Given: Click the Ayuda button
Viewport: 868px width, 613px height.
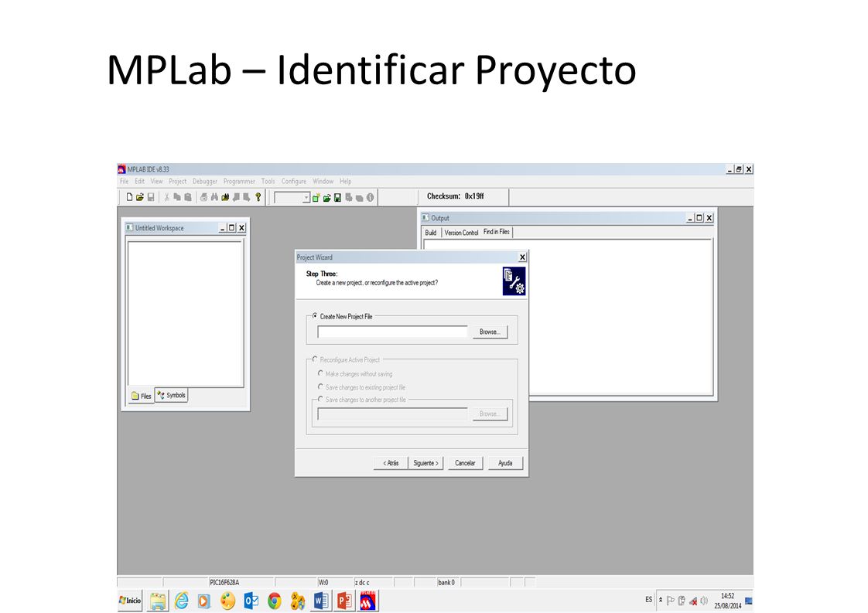Looking at the screenshot, I should click(505, 463).
